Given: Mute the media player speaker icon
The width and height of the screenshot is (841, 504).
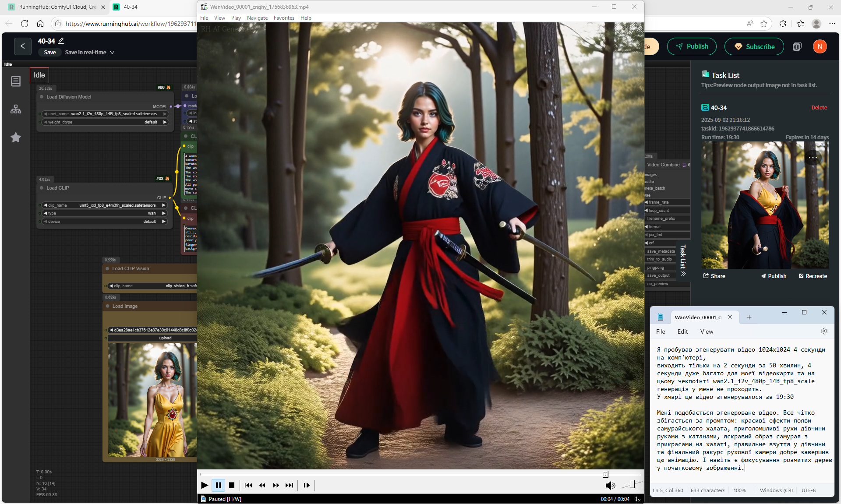Looking at the screenshot, I should pos(610,485).
